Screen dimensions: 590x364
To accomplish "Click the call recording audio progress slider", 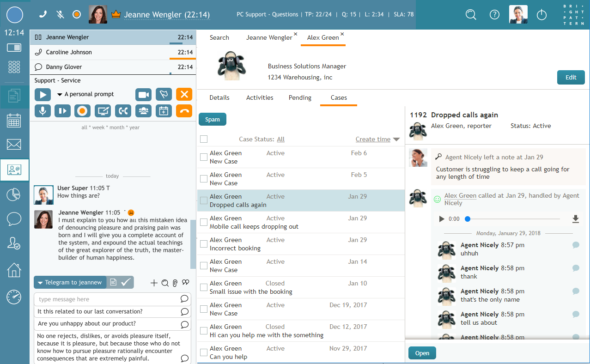I will pos(514,219).
